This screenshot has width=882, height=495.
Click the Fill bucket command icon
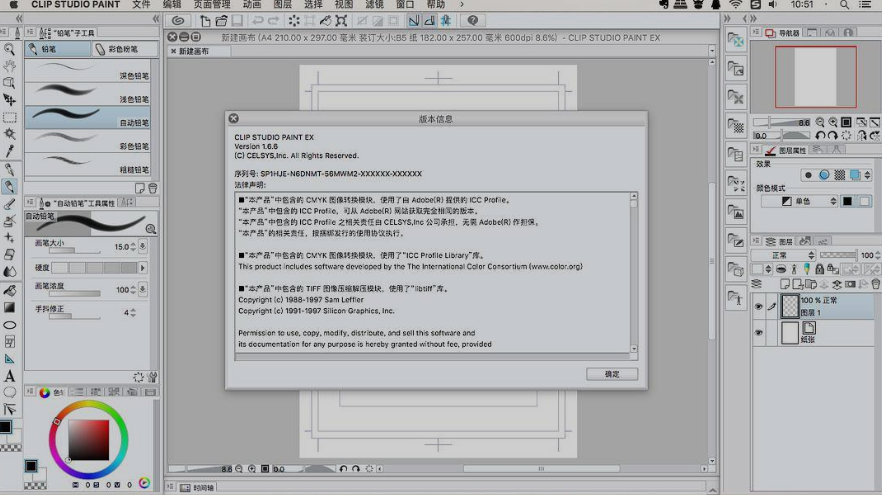click(325, 21)
